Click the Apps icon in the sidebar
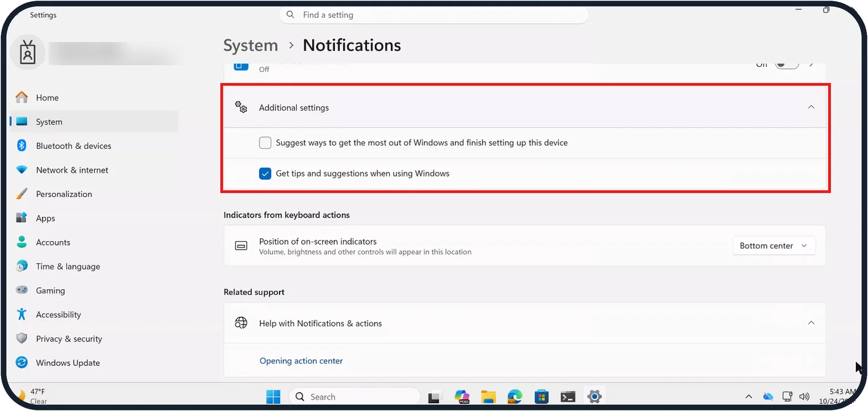 (x=22, y=218)
